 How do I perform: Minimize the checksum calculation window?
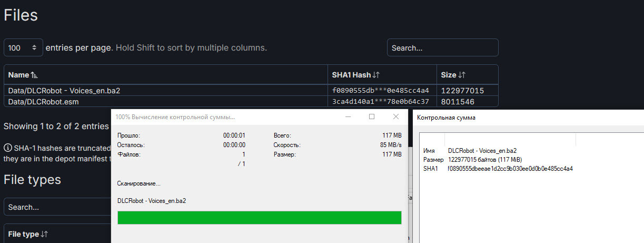tap(348, 116)
